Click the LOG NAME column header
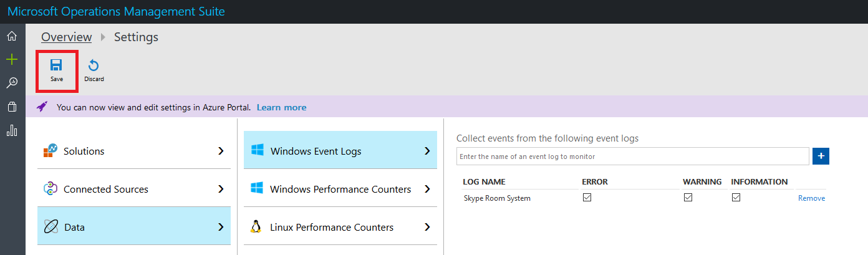This screenshot has height=255, width=868. 484,181
